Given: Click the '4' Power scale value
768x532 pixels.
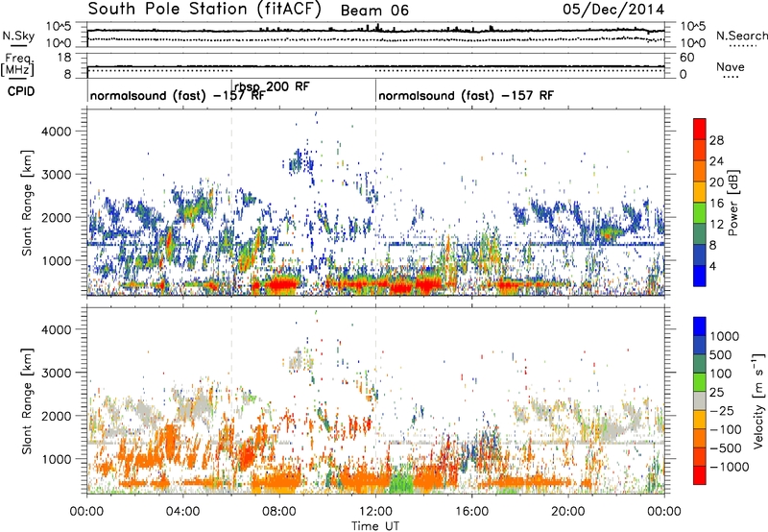Looking at the screenshot, I should point(713,266).
